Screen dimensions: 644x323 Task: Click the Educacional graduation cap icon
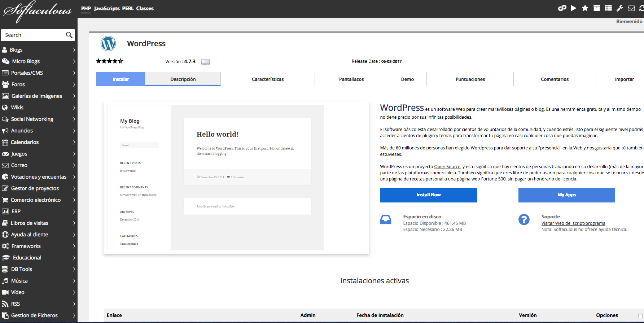(x=6, y=258)
